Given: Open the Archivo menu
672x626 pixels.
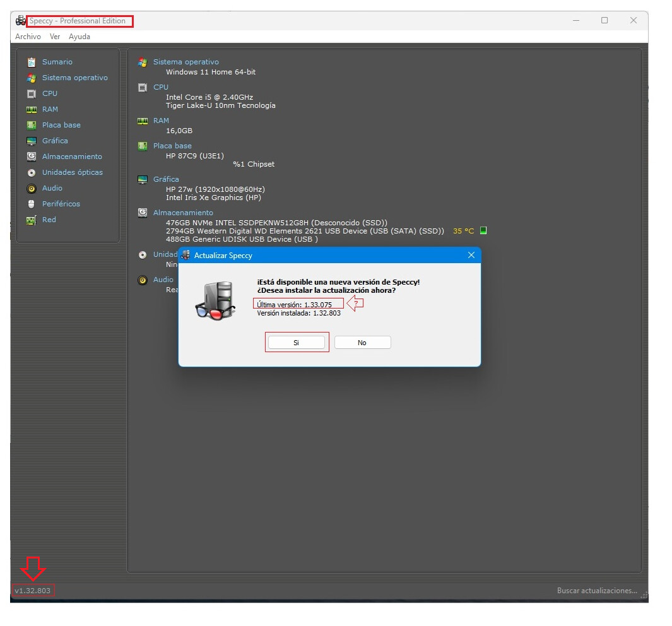Looking at the screenshot, I should [x=28, y=37].
